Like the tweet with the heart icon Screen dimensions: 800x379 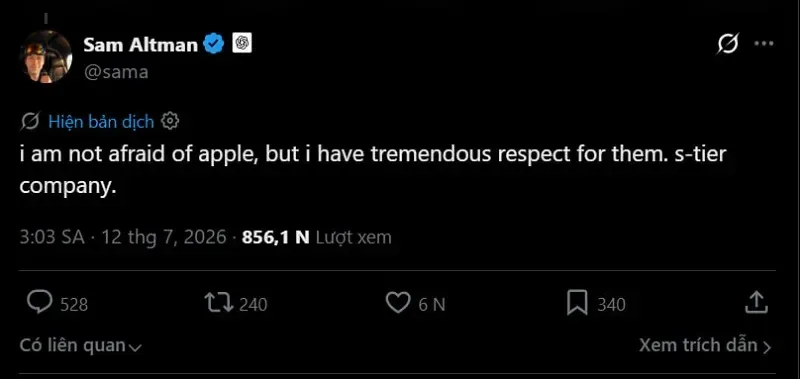(x=397, y=302)
